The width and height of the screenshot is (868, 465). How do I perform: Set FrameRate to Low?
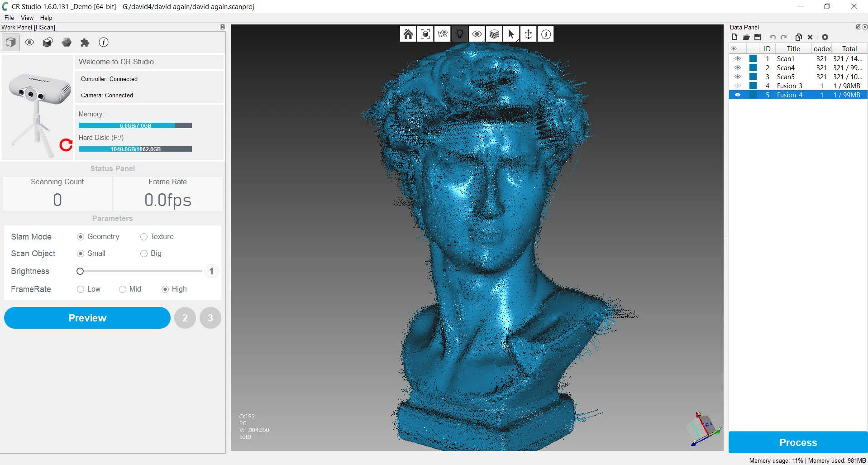point(81,289)
